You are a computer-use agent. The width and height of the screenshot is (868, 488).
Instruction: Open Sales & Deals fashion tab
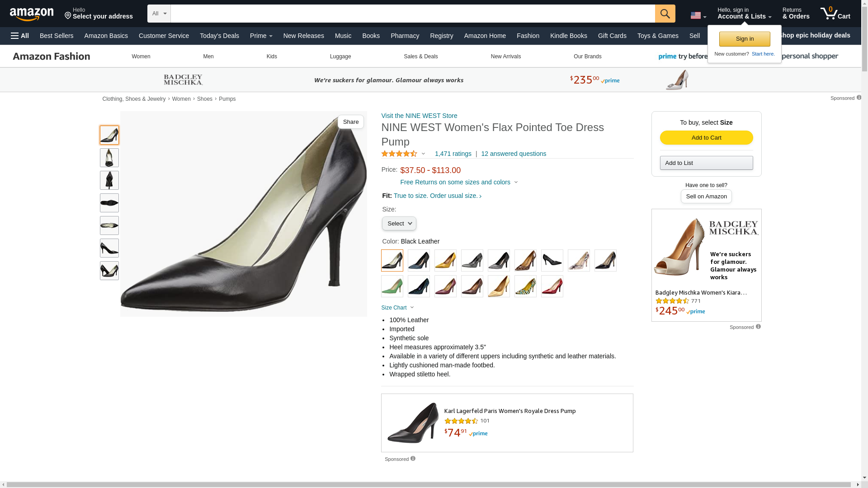[420, 56]
